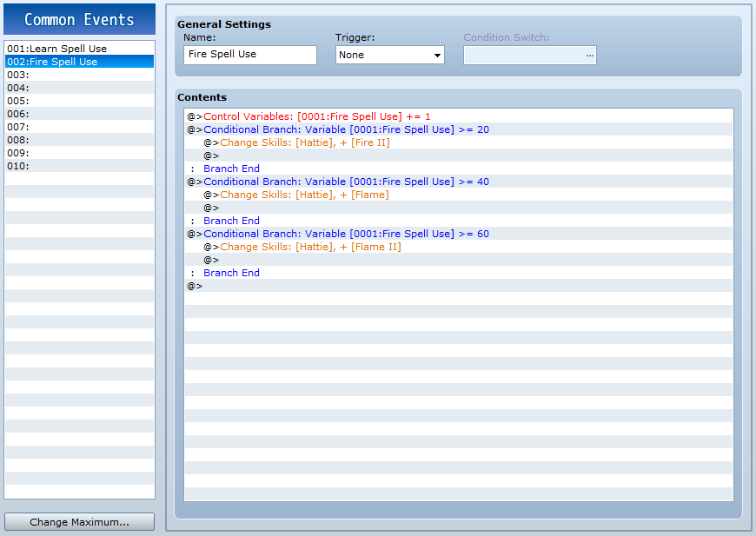
Task: Select common event 001:Learn Spell Use
Action: [80, 49]
